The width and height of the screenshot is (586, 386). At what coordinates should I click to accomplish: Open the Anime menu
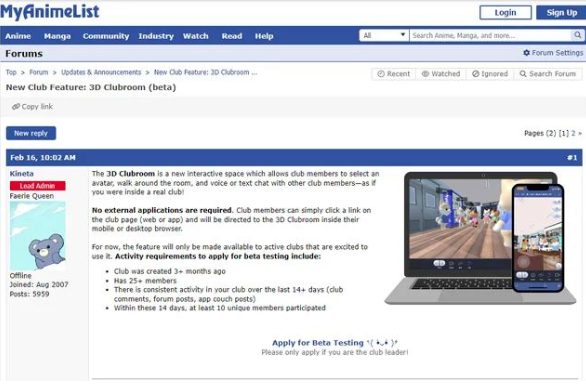tap(18, 36)
